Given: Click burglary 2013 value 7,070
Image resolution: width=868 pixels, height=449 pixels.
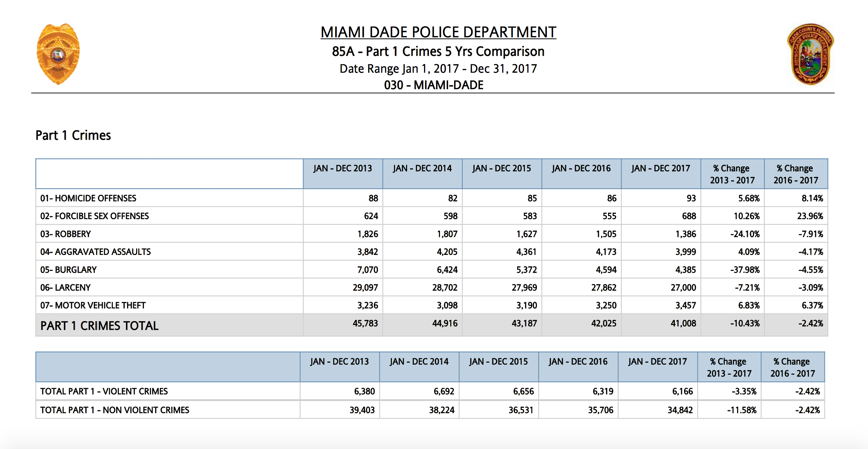Looking at the screenshot, I should pos(368,270).
